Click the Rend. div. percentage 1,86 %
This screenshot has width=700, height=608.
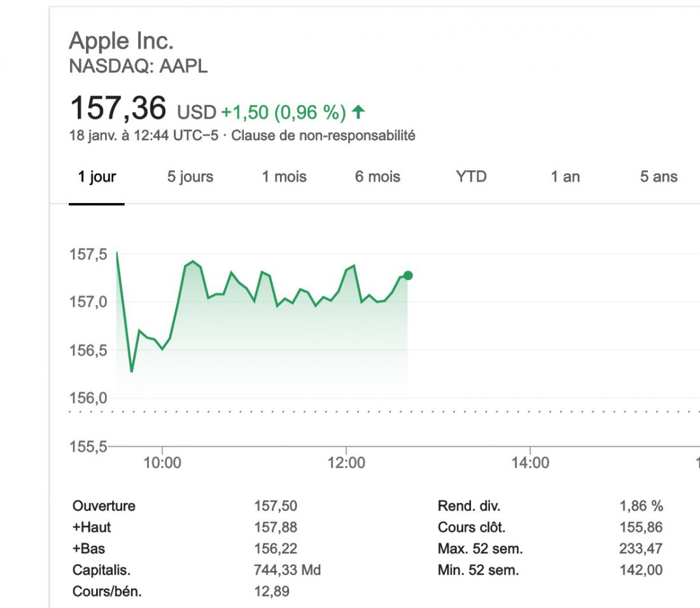click(x=639, y=506)
